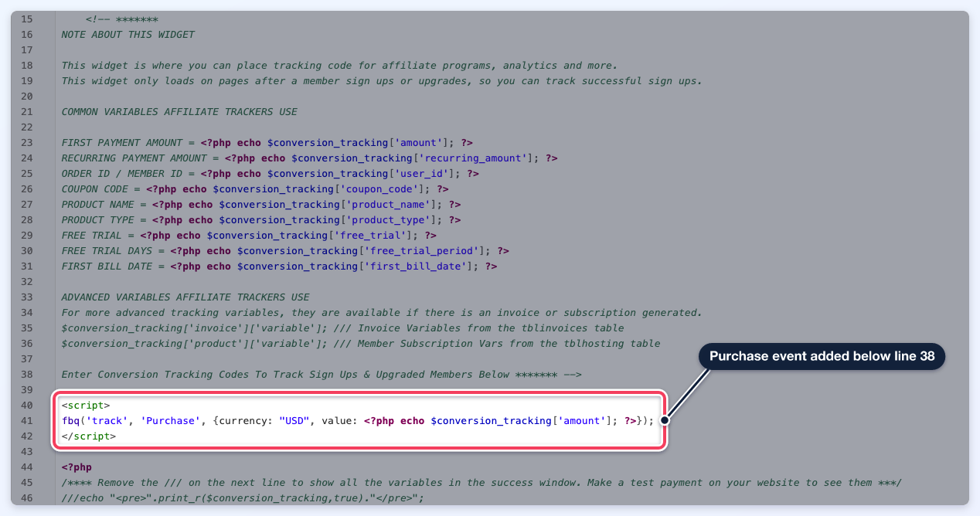This screenshot has width=980, height=516.
Task: Click line number 39 in the gutter
Action: [x=28, y=390]
